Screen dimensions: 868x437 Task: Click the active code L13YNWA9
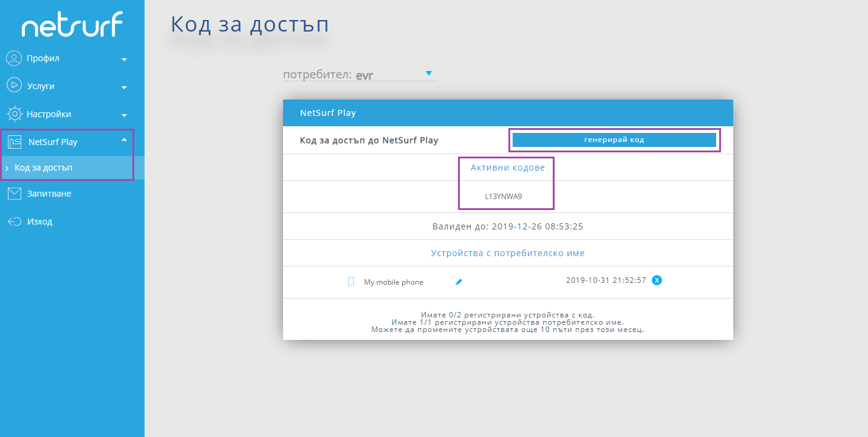coord(504,197)
